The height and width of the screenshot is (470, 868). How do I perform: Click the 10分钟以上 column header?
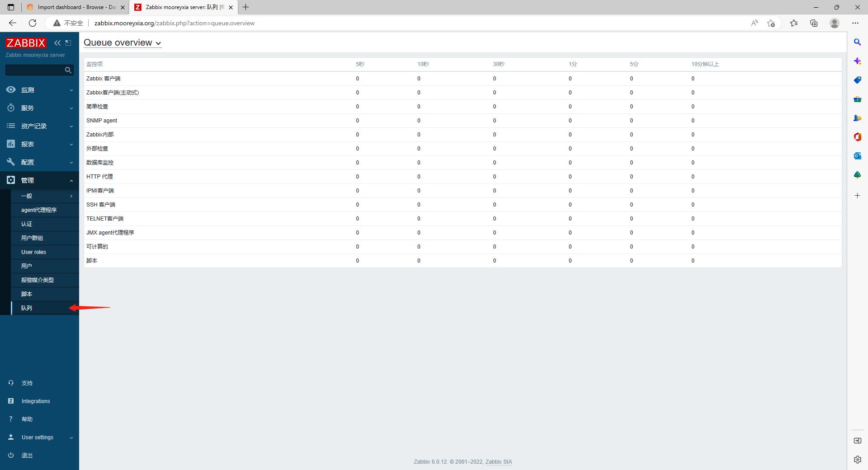coord(705,64)
